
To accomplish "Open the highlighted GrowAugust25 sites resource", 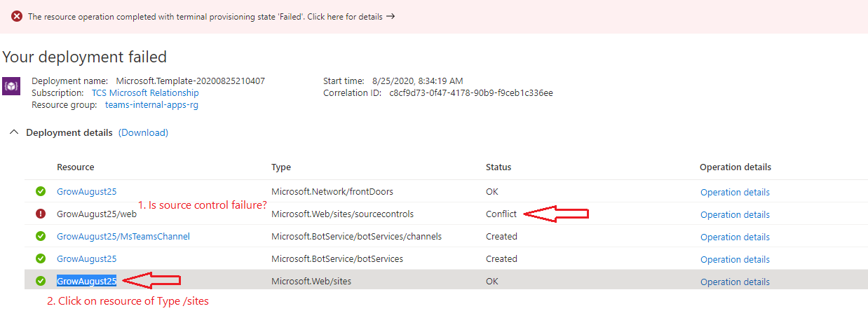I will tap(86, 281).
